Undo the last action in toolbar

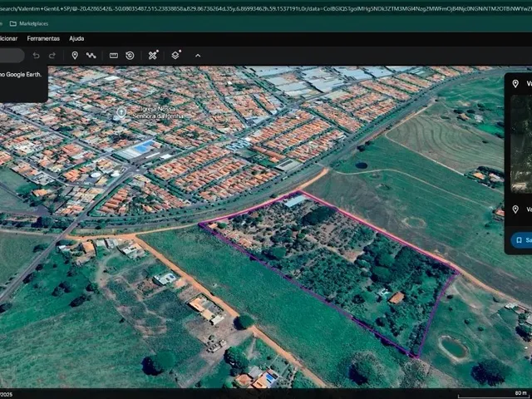coord(36,56)
